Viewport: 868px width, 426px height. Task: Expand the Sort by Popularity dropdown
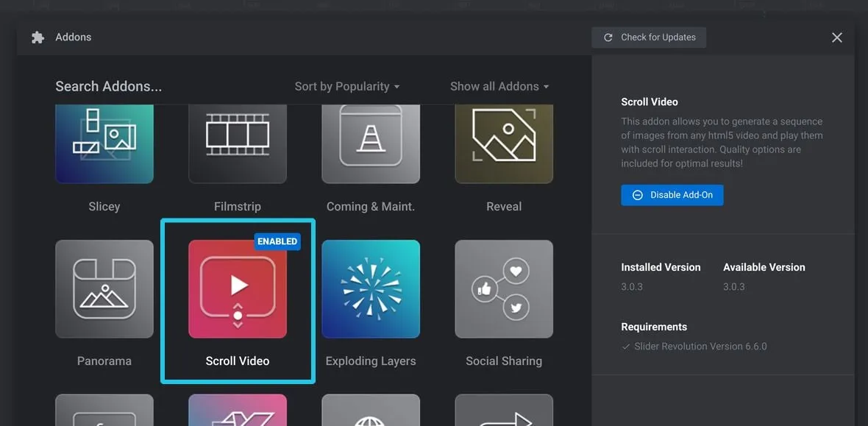pyautogui.click(x=347, y=86)
